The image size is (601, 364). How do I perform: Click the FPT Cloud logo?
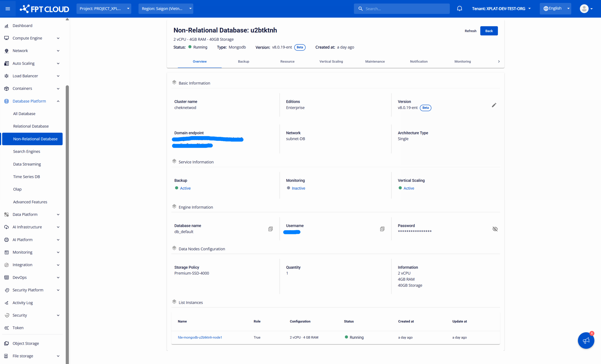click(44, 9)
